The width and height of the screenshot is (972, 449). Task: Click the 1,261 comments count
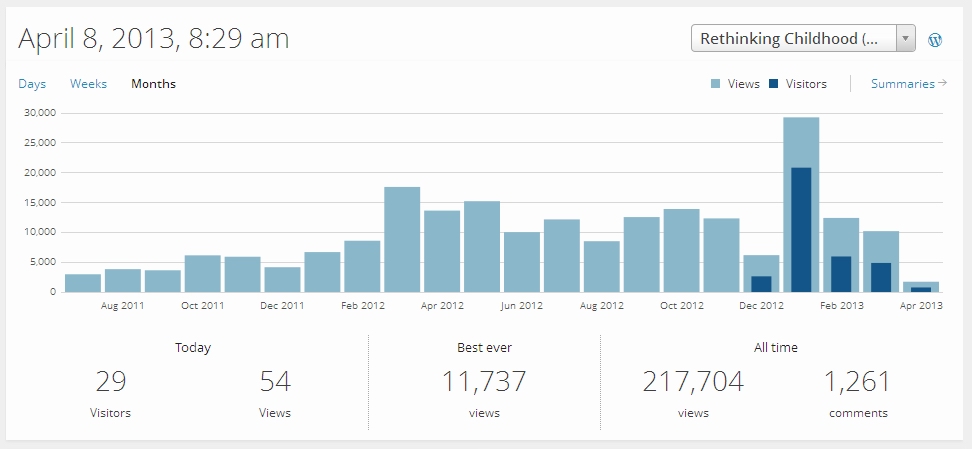[857, 381]
